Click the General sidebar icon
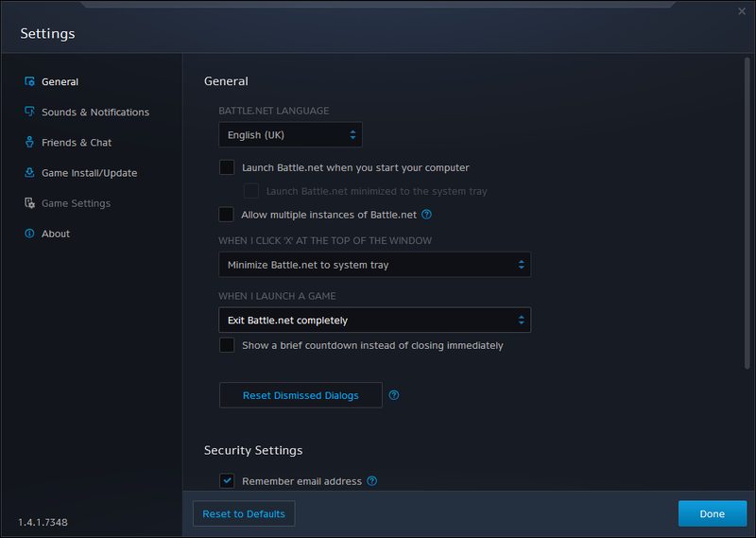This screenshot has width=756, height=538. (x=29, y=81)
